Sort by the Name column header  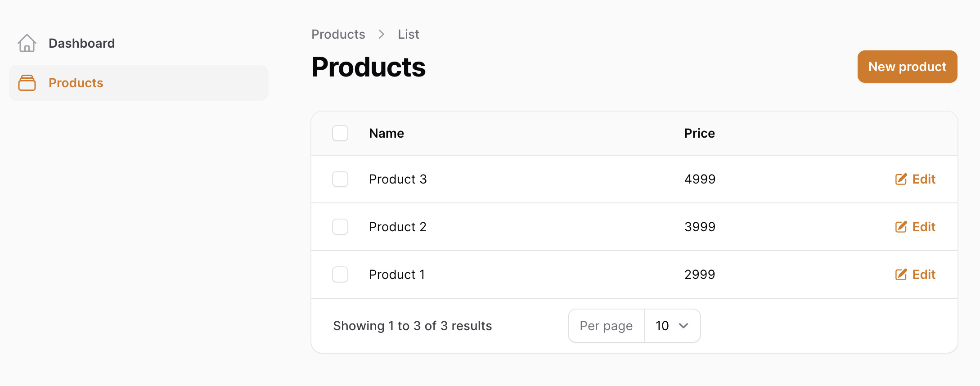(x=387, y=133)
